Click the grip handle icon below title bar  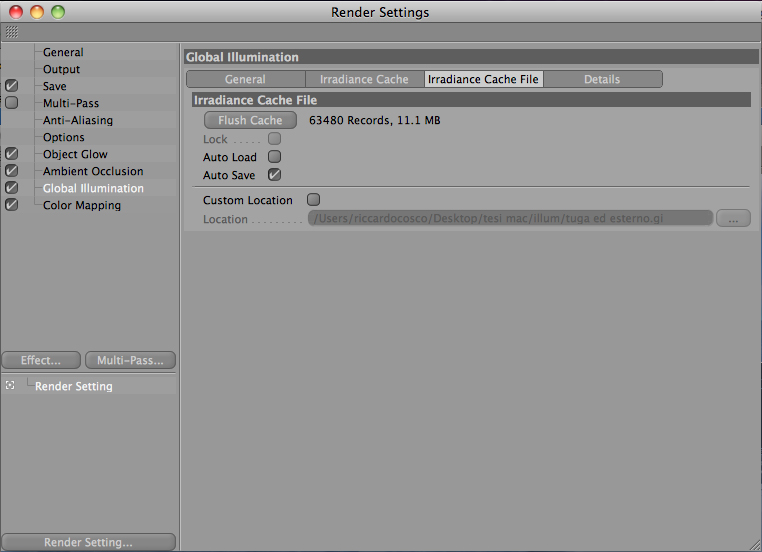(x=12, y=32)
